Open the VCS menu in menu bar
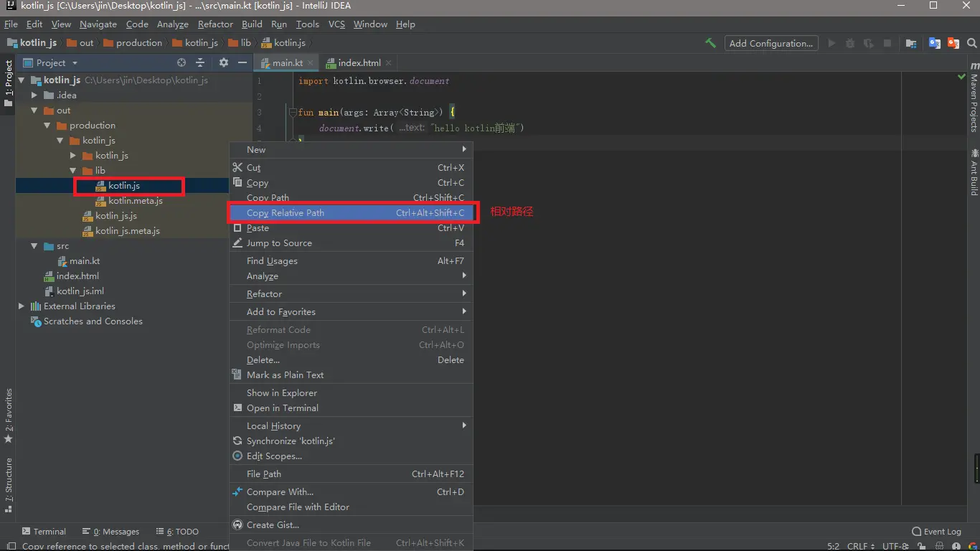 [x=336, y=24]
